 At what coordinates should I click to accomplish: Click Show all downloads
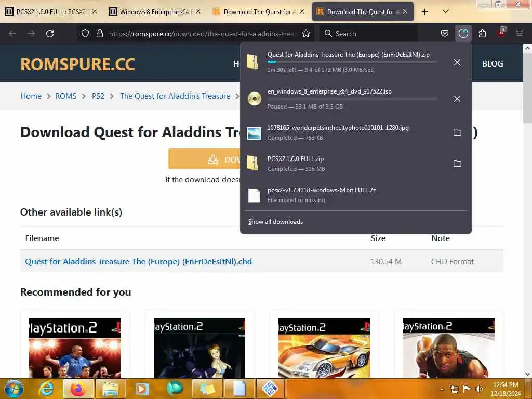(275, 222)
